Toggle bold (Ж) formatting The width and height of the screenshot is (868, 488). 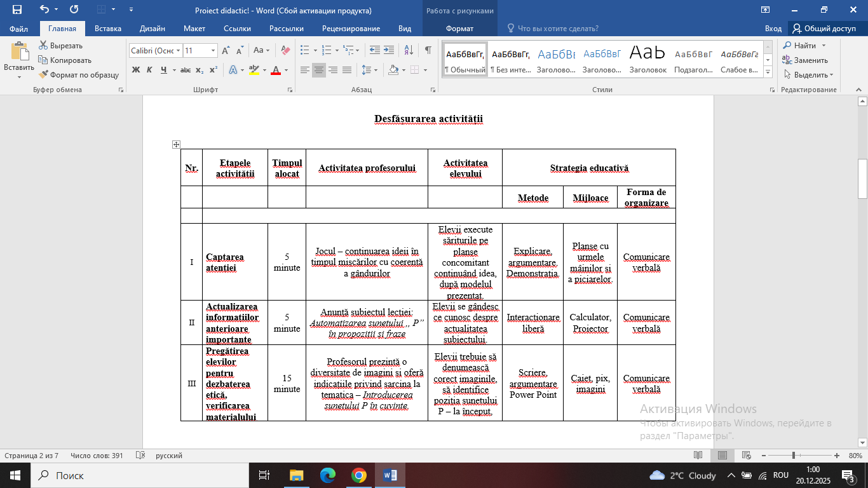(135, 70)
